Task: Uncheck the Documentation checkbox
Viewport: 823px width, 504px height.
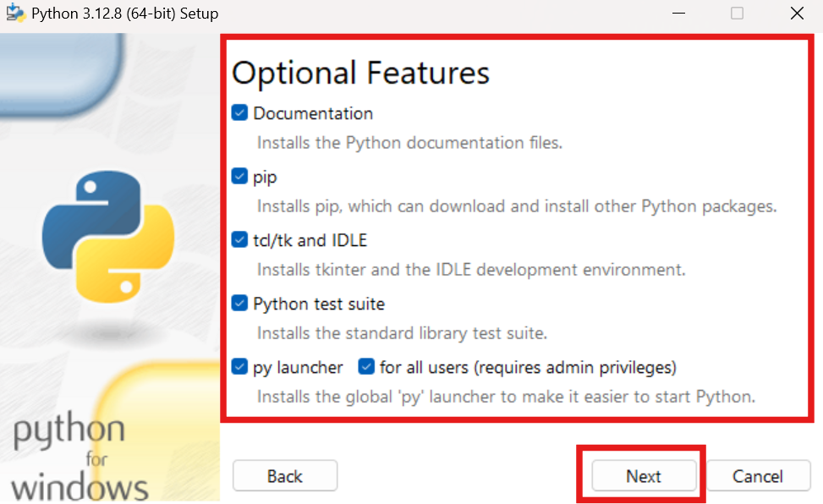Action: [x=239, y=113]
